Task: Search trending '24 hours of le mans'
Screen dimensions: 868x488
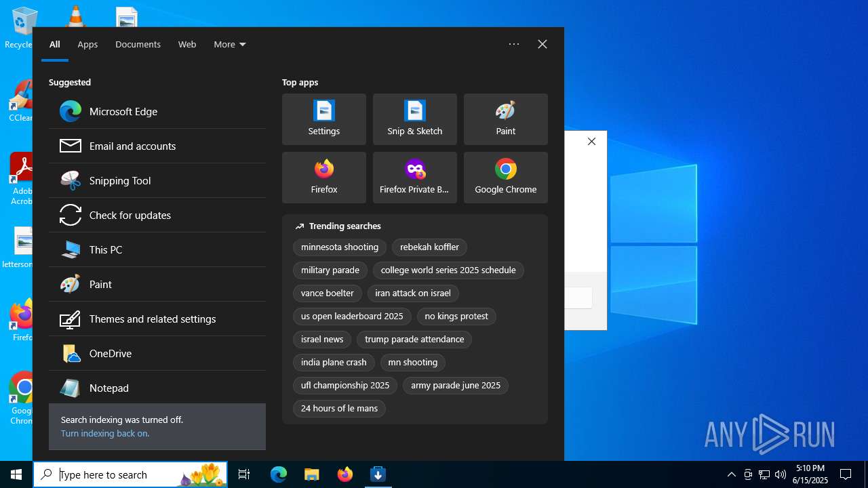Action: [339, 409]
